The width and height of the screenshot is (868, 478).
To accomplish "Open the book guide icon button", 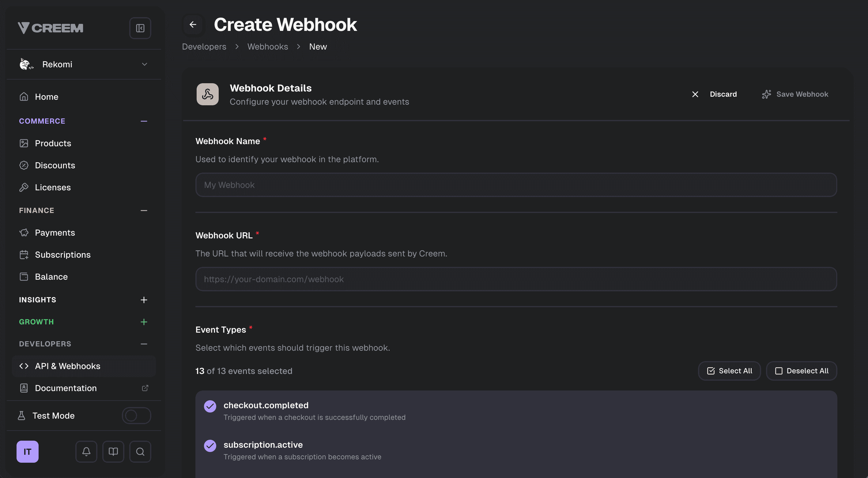I will [x=113, y=452].
